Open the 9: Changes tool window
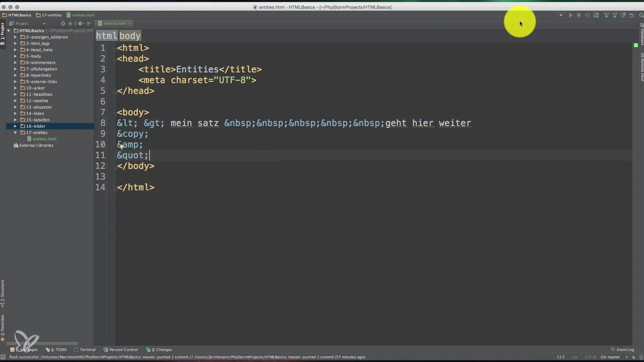The height and width of the screenshot is (362, 644). 159,350
